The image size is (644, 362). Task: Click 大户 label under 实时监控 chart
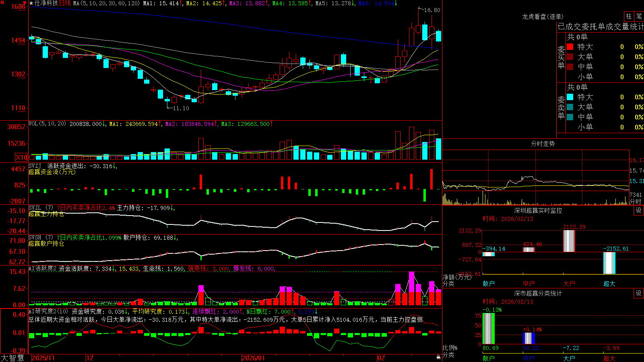[x=569, y=284]
